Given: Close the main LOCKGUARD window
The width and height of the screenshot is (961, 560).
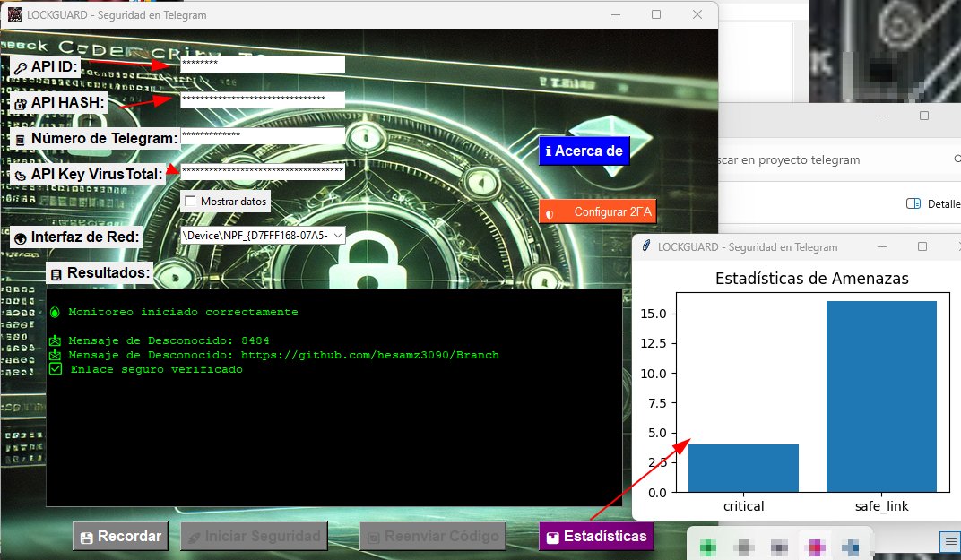Looking at the screenshot, I should 697,14.
